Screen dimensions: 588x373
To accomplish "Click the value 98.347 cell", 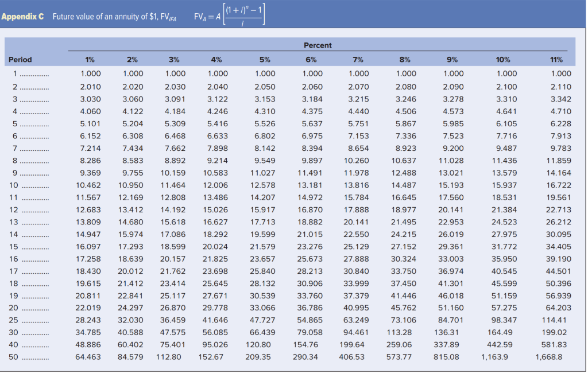I will [504, 321].
